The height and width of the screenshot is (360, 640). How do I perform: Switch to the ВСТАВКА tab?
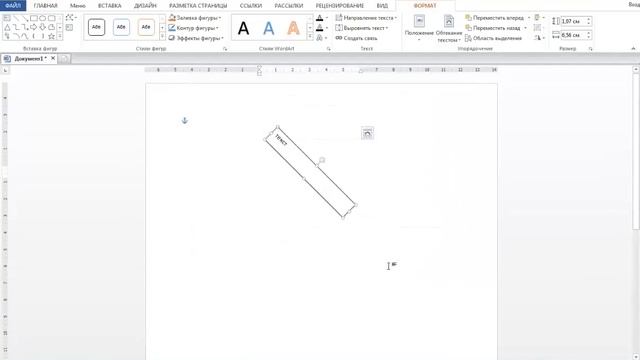(x=109, y=6)
